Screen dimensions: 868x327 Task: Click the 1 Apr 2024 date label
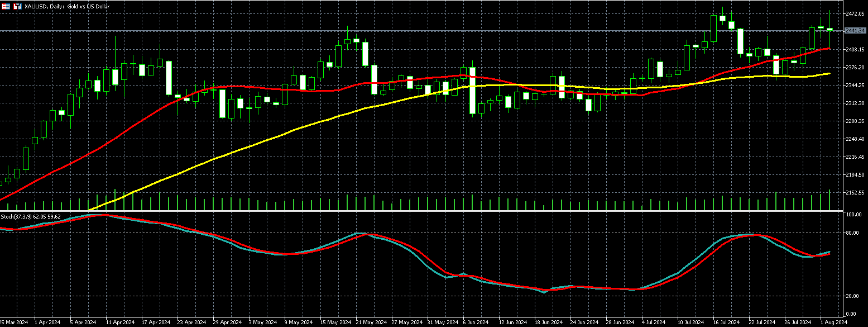(x=47, y=323)
